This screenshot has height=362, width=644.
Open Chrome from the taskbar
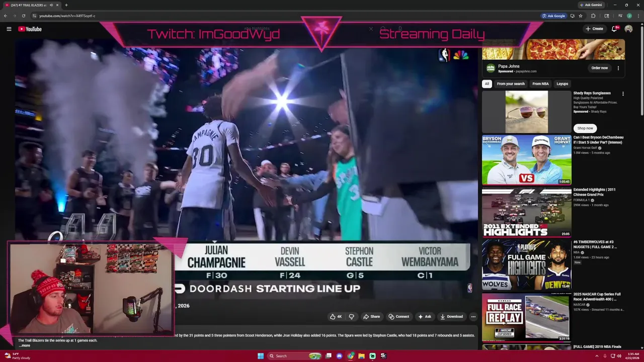(x=350, y=356)
